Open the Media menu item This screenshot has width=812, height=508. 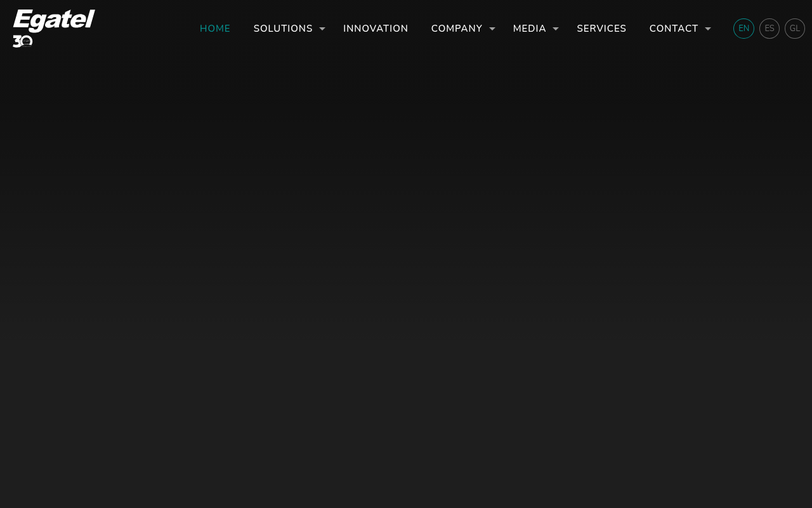coord(530,29)
